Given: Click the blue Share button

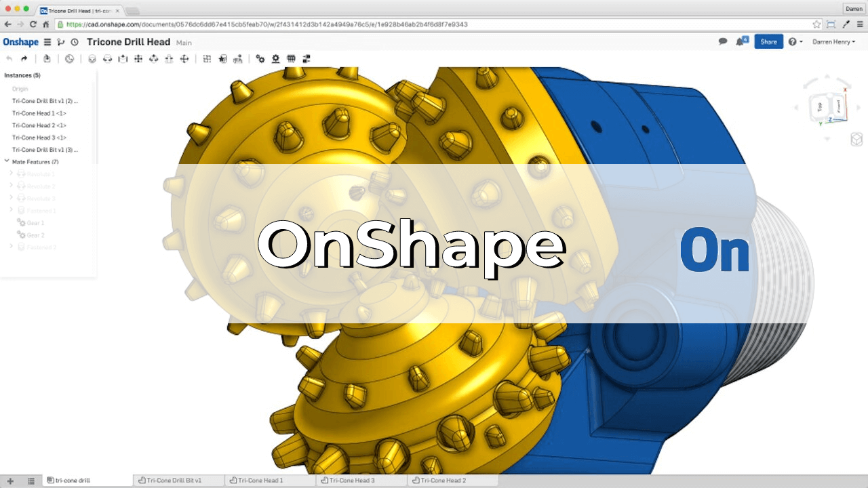Looking at the screenshot, I should (x=768, y=42).
